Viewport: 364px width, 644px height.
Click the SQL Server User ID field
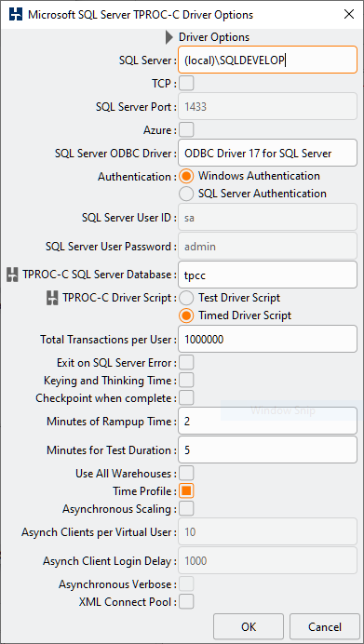click(268, 217)
